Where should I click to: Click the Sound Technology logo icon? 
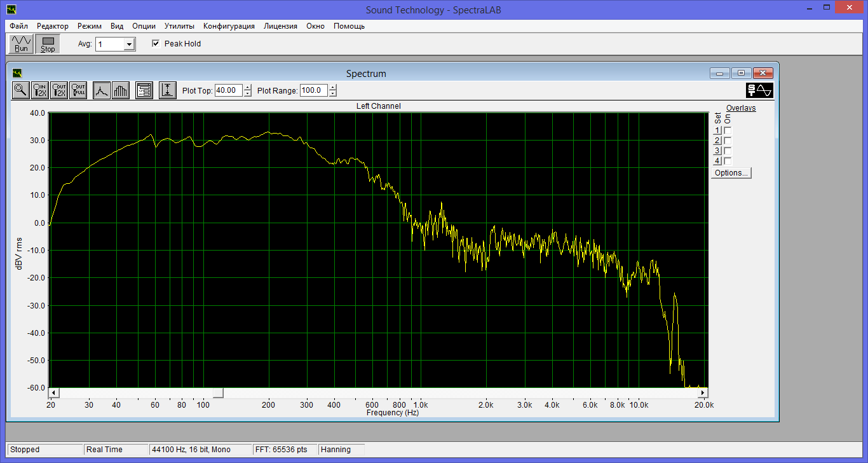[x=759, y=90]
